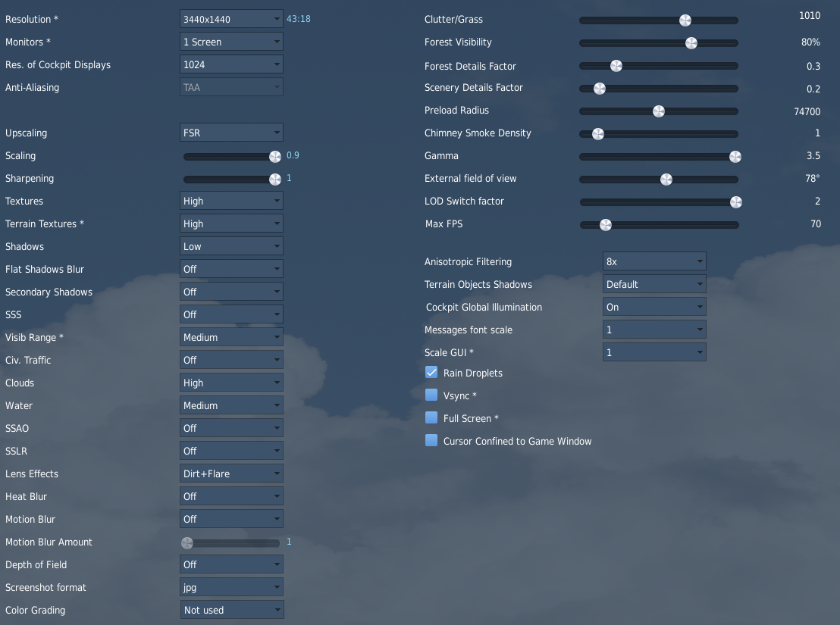The height and width of the screenshot is (625, 840).
Task: Open the Depth of Field dropdown
Action: [x=231, y=564]
